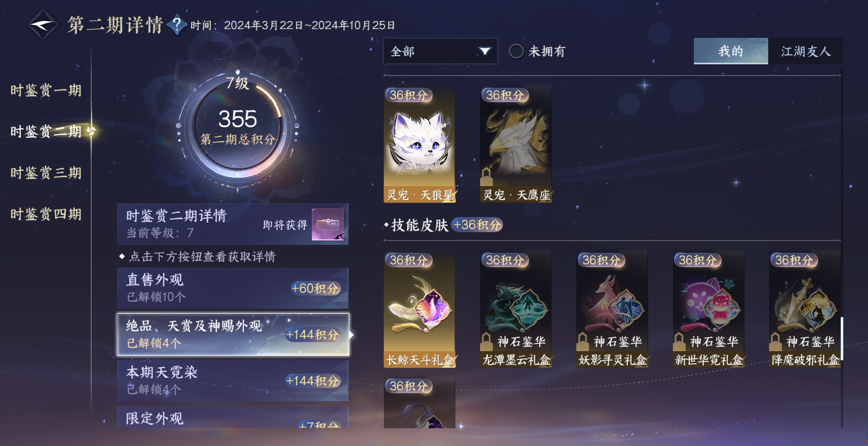Open the 长鲸天斗礼盒 skill skin item
868x446 pixels.
419,310
